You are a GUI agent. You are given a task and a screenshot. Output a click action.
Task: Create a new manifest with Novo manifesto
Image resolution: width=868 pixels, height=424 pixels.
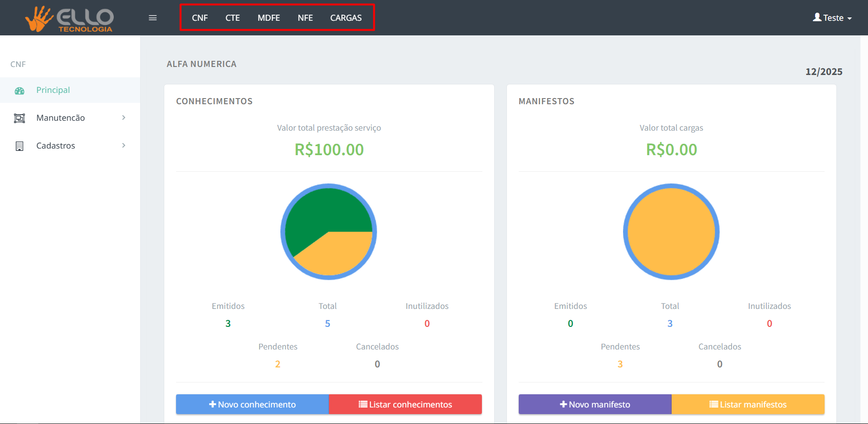pos(595,404)
